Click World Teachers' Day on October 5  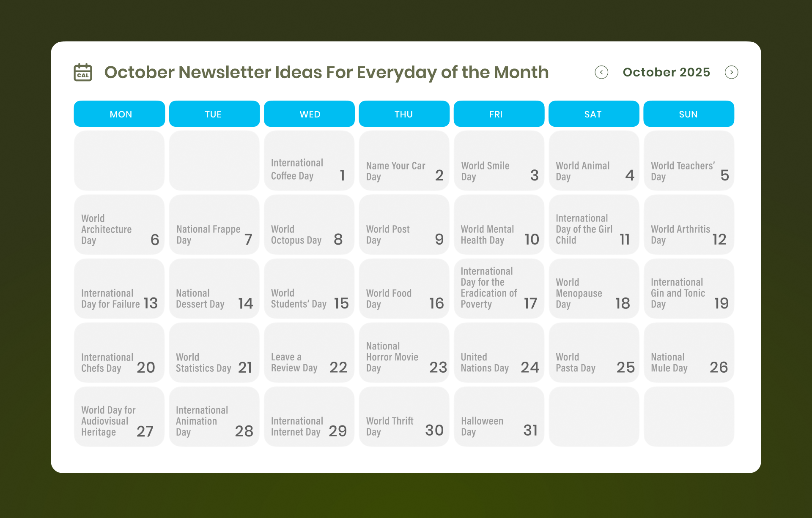pyautogui.click(x=689, y=161)
